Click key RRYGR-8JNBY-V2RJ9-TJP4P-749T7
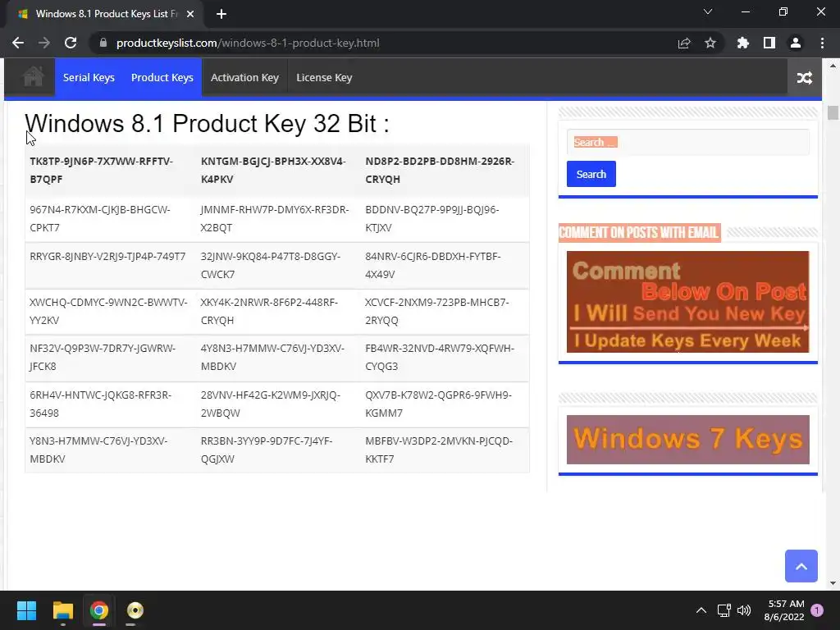The width and height of the screenshot is (840, 630). (x=107, y=257)
